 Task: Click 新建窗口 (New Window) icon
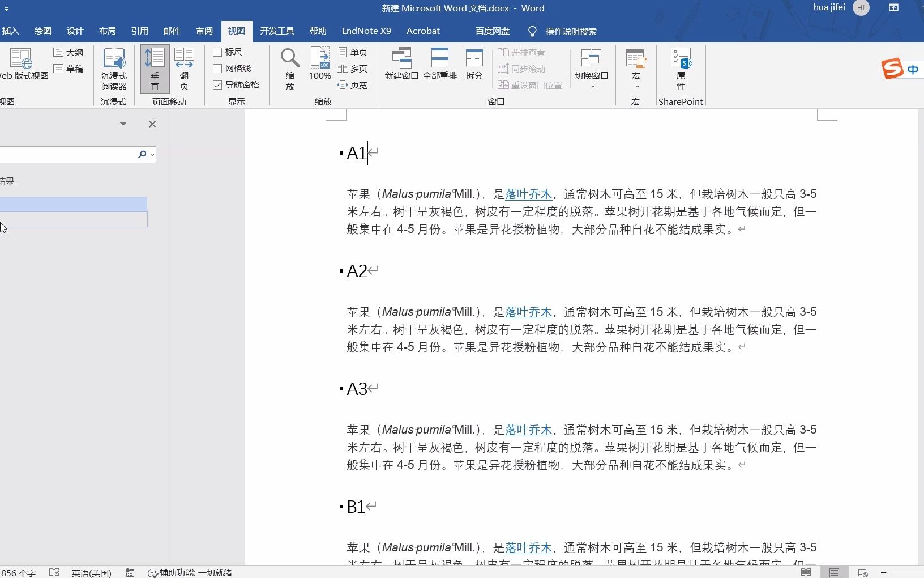(401, 63)
